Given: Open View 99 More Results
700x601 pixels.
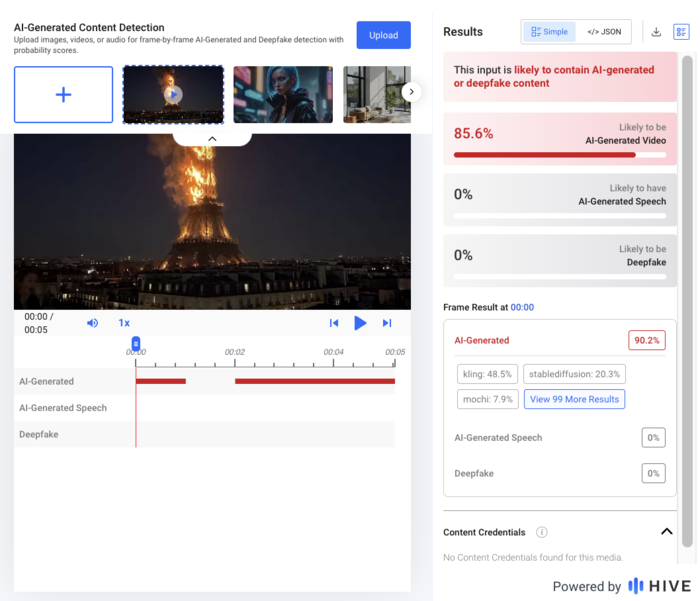Looking at the screenshot, I should pos(574,399).
